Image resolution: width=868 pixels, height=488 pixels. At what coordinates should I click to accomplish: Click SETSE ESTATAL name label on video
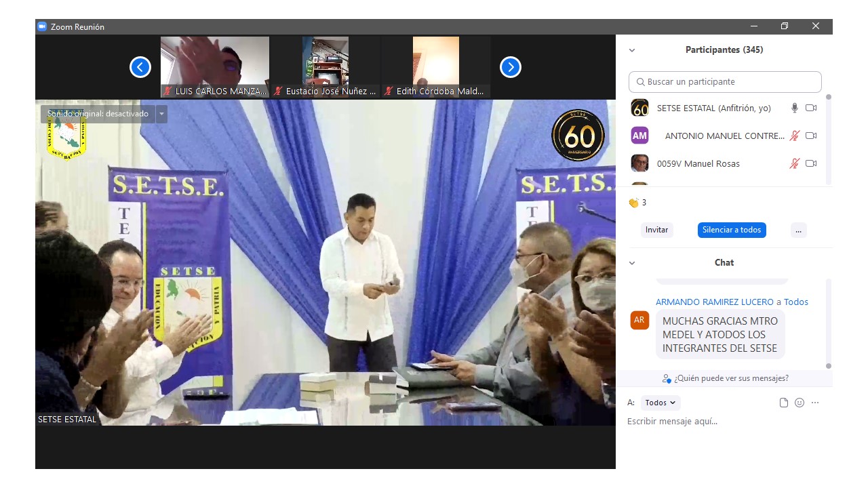pyautogui.click(x=67, y=420)
